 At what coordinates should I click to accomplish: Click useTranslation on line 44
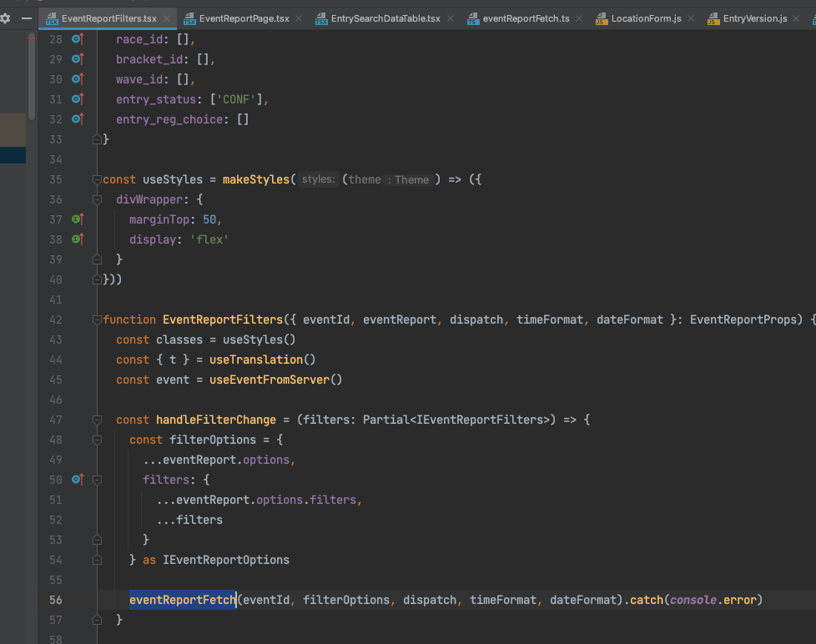pos(256,360)
